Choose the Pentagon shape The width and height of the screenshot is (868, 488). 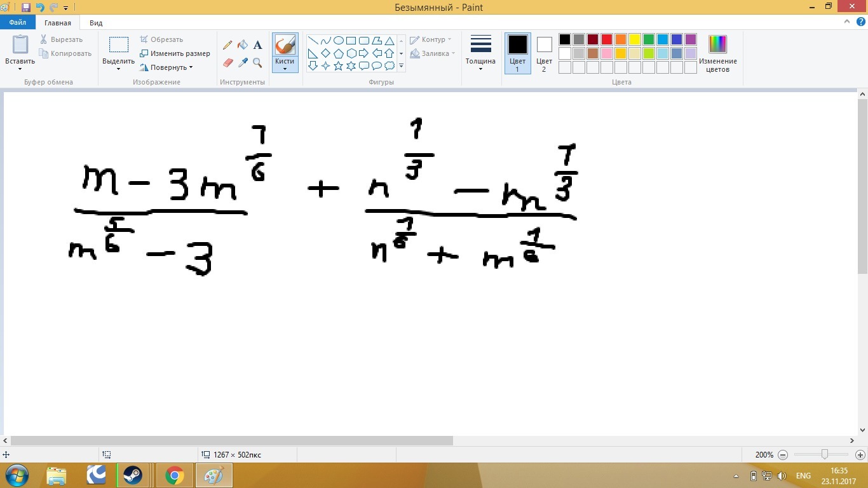pyautogui.click(x=339, y=53)
